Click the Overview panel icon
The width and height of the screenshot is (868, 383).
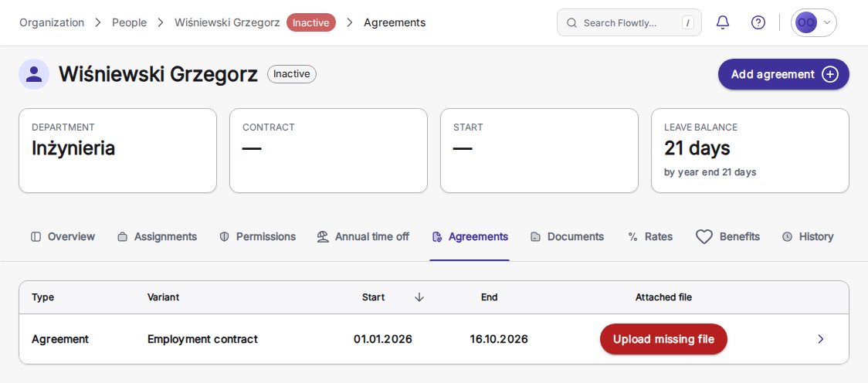pyautogui.click(x=36, y=237)
